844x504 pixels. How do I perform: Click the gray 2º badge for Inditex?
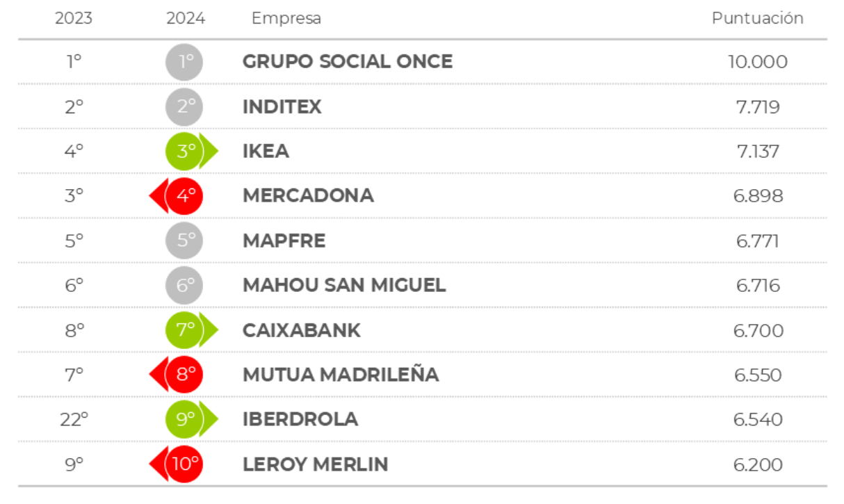click(x=185, y=107)
